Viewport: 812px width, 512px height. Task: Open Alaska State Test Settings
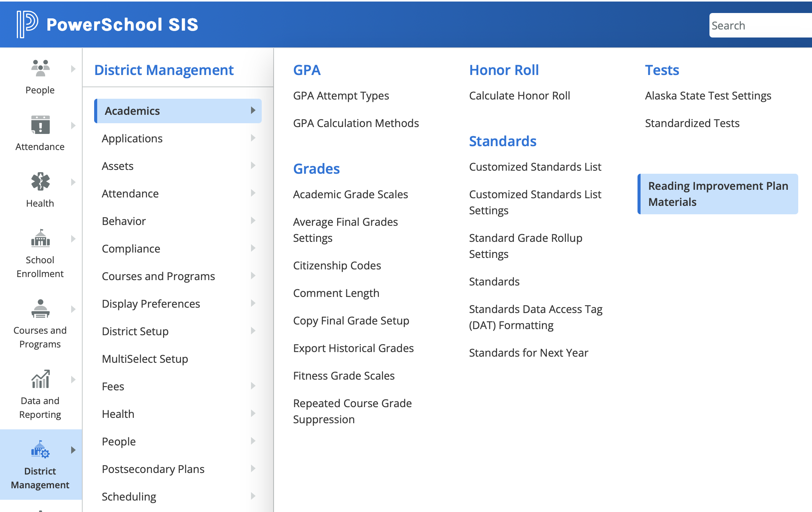pyautogui.click(x=708, y=96)
